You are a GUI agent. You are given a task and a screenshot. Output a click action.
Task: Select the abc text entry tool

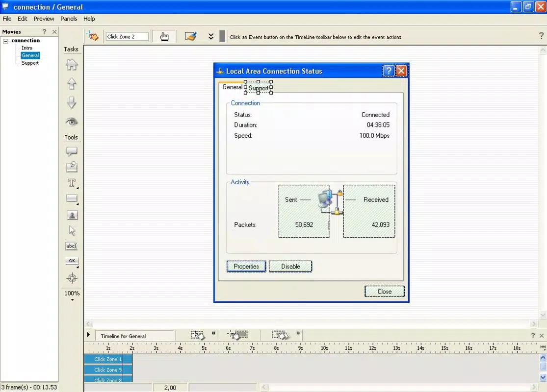(72, 246)
